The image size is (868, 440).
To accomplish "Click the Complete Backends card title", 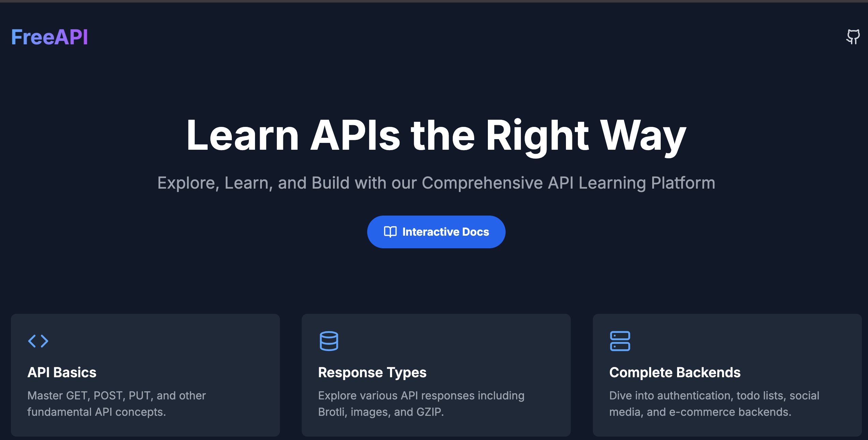I will [675, 372].
